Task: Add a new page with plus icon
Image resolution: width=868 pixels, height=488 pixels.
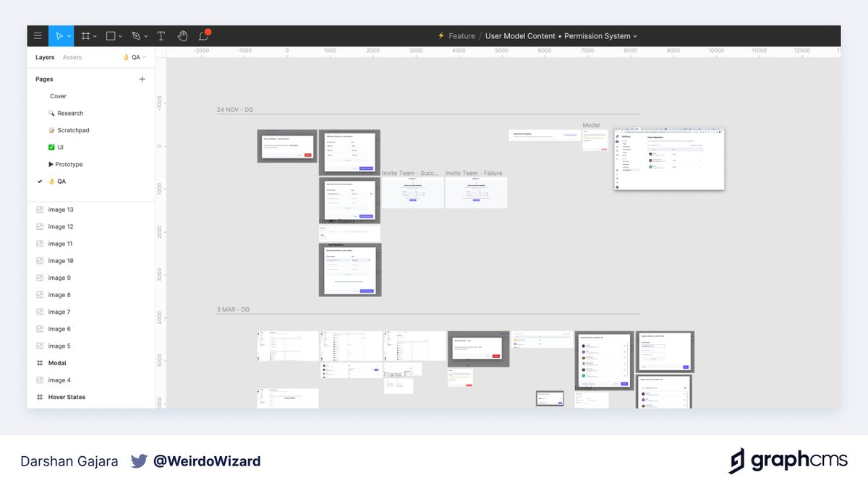Action: (x=142, y=79)
